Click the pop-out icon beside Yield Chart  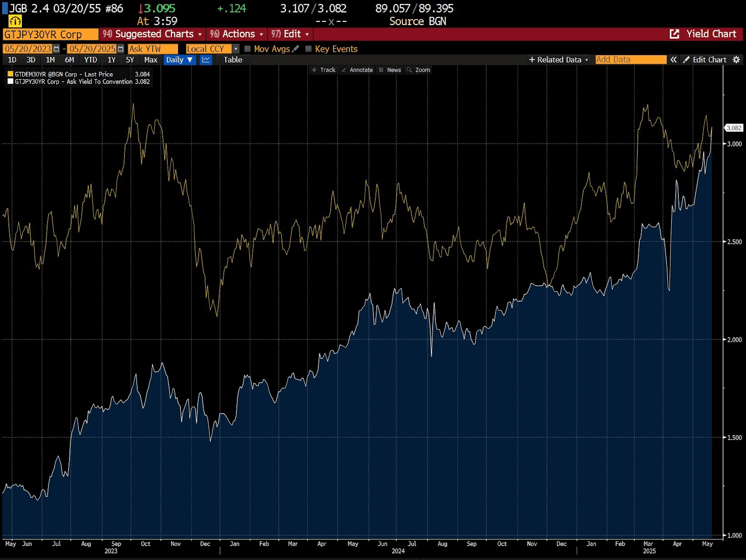[674, 34]
